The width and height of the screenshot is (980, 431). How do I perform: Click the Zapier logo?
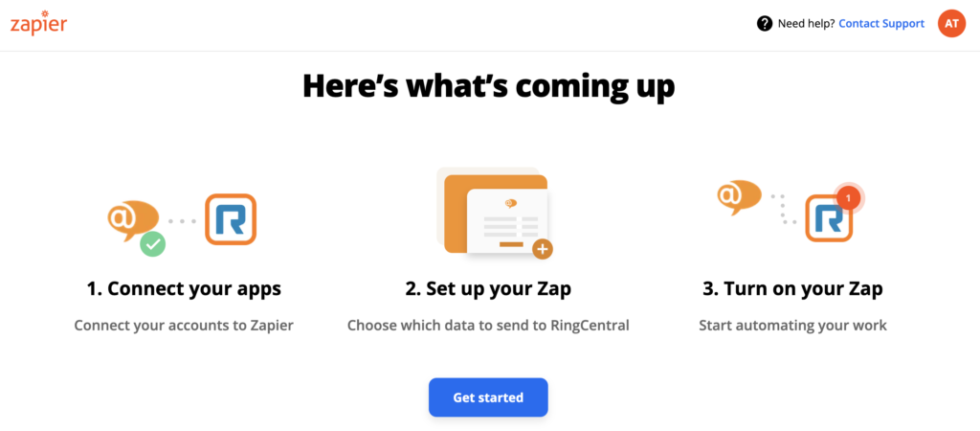[x=38, y=24]
